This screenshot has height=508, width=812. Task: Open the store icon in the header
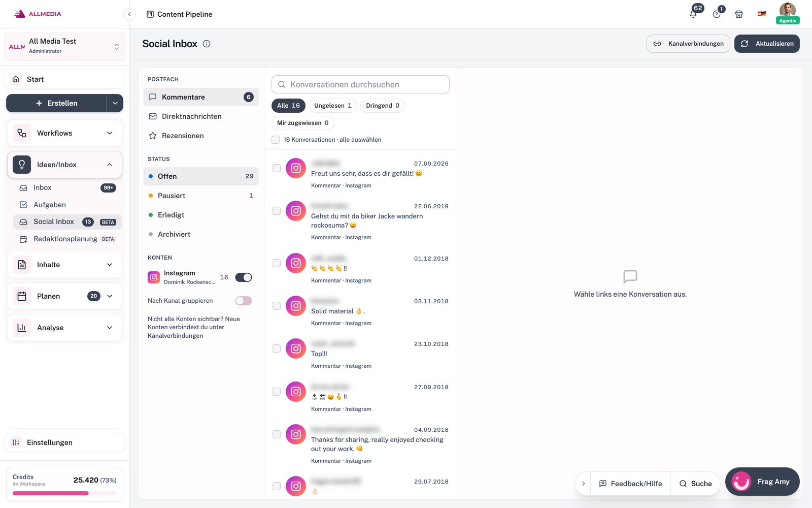coord(739,14)
